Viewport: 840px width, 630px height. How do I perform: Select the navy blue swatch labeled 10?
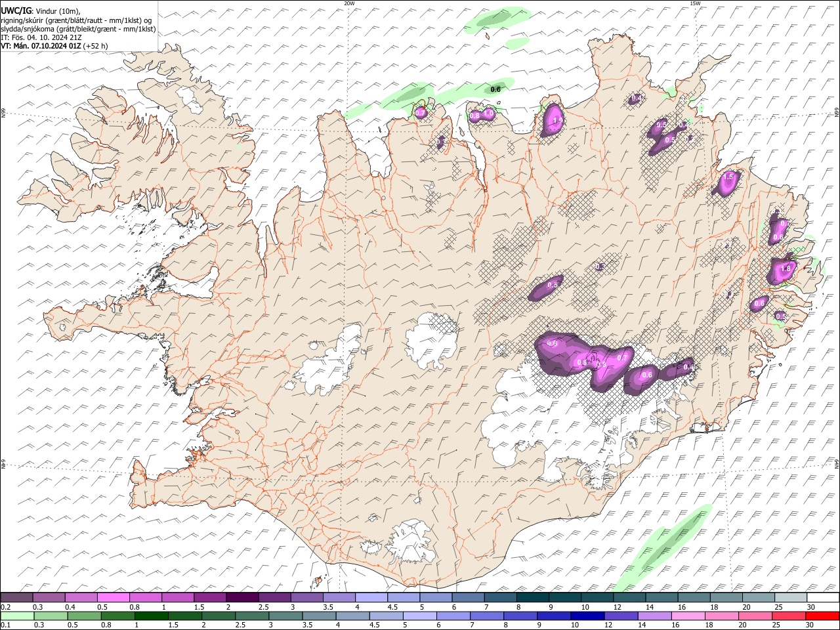point(587,616)
